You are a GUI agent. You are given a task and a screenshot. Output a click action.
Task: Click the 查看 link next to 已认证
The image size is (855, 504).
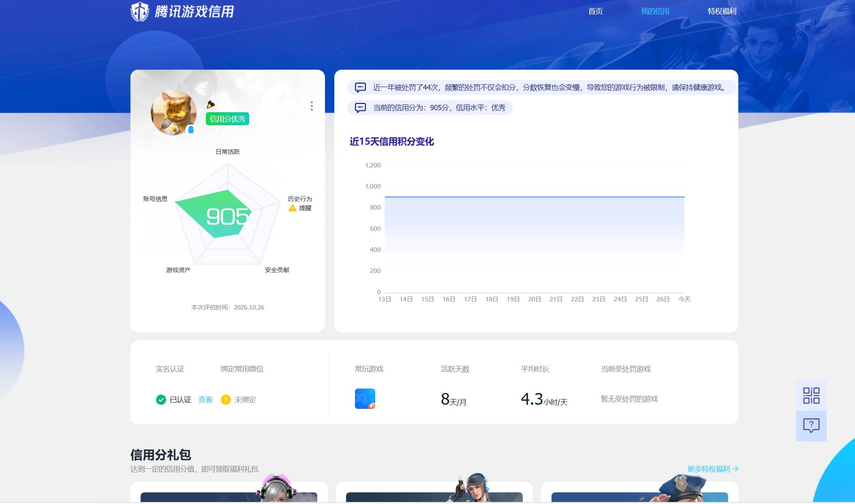point(205,400)
